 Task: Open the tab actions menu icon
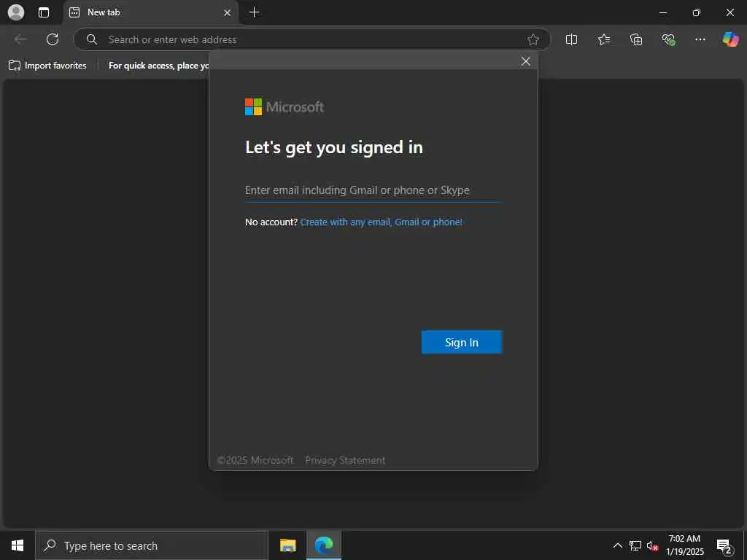[43, 12]
